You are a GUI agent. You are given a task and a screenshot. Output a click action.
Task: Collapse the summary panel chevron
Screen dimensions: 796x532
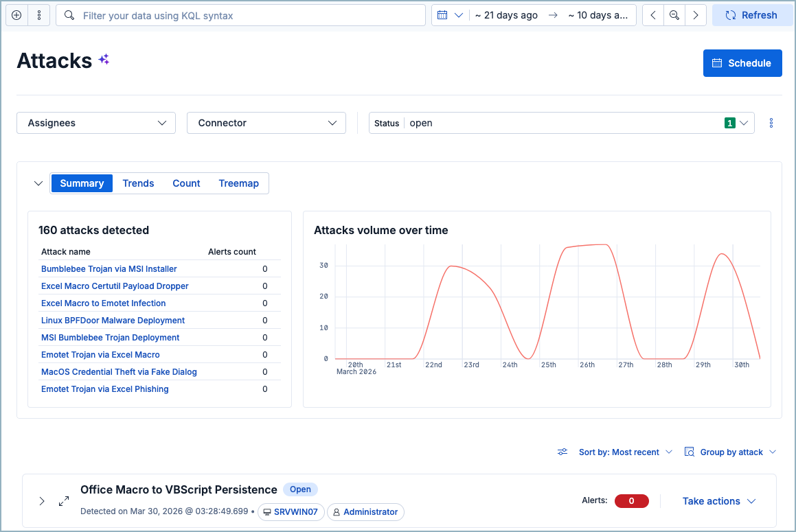[x=38, y=183]
